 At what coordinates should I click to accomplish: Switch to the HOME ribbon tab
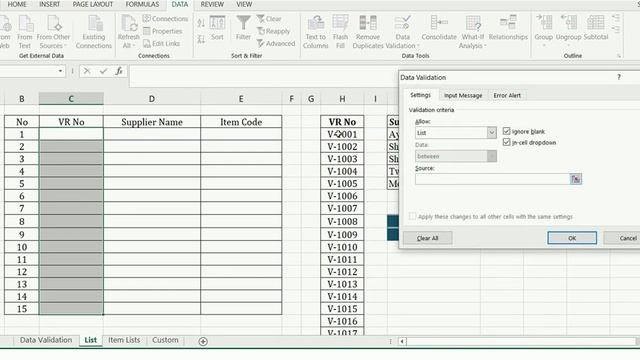pyautogui.click(x=17, y=4)
